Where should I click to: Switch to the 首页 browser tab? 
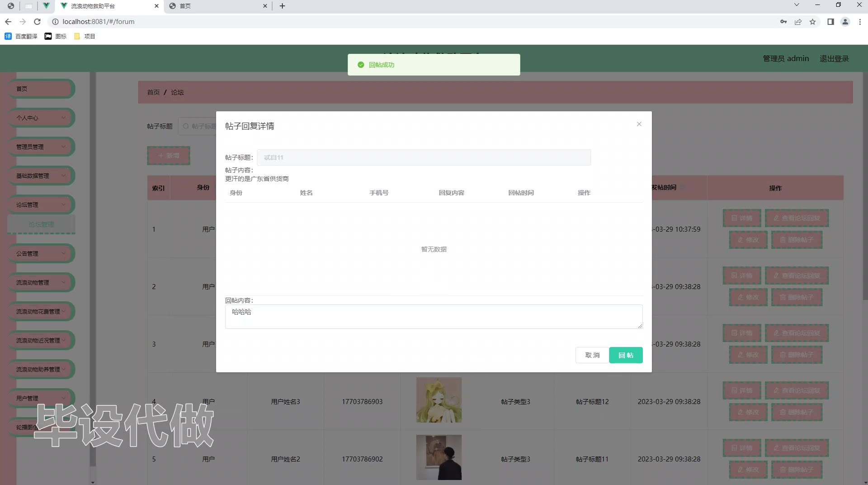click(217, 6)
